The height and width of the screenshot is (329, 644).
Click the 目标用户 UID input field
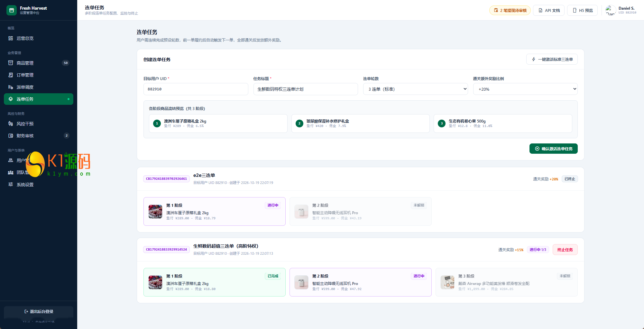196,89
